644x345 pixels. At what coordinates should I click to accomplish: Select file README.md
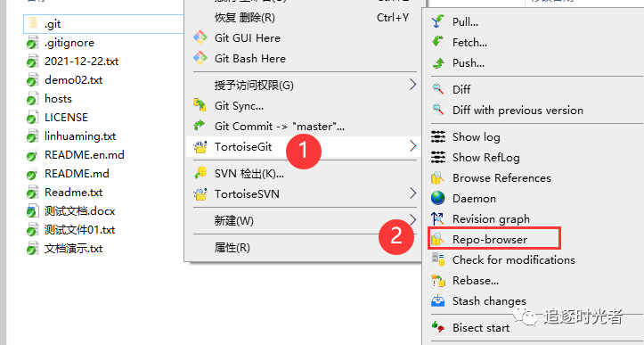click(77, 174)
